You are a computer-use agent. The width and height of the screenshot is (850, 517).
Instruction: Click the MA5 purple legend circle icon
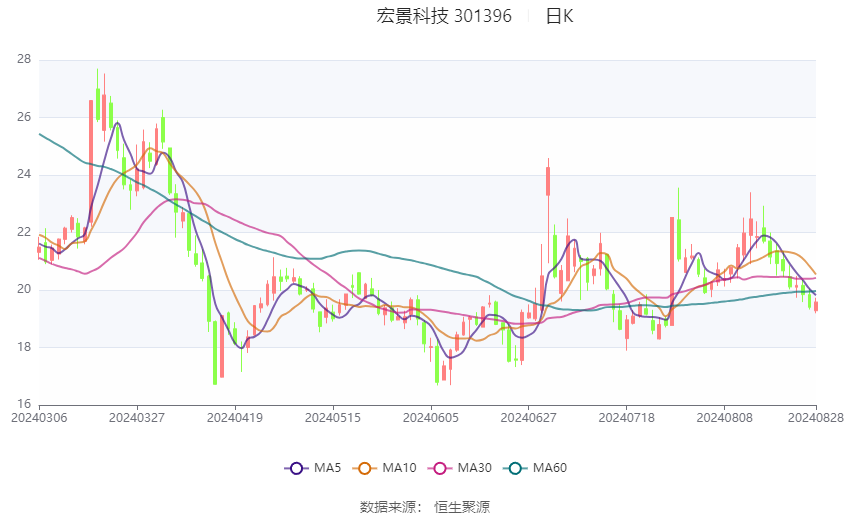coord(295,467)
